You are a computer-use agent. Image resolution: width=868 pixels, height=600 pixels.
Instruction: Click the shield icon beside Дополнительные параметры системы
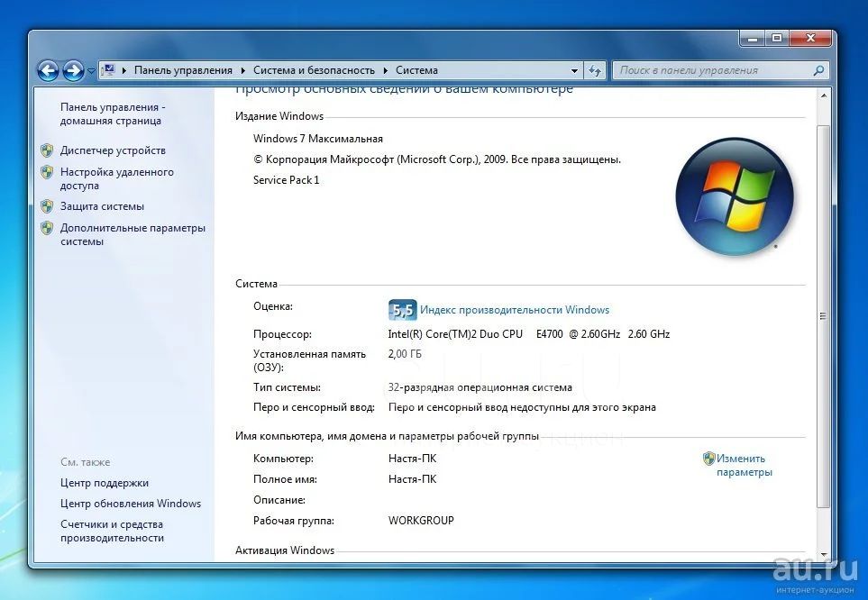tap(47, 228)
